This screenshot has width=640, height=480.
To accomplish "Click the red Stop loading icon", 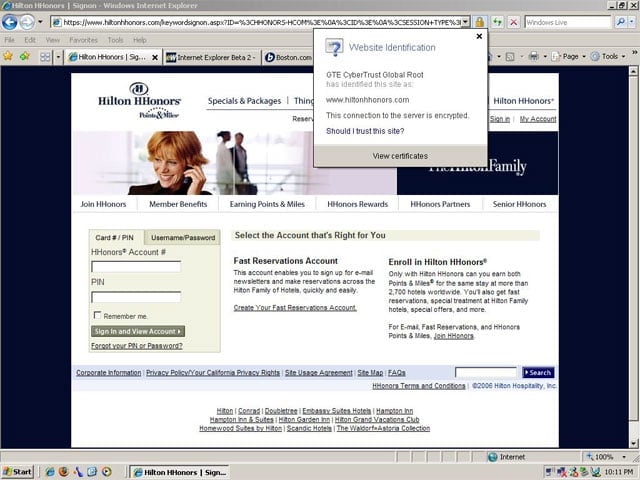I will pos(514,22).
